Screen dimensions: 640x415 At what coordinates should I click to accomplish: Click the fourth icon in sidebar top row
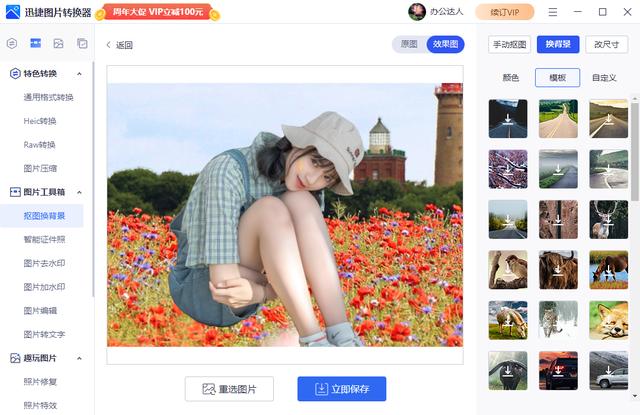[81, 44]
